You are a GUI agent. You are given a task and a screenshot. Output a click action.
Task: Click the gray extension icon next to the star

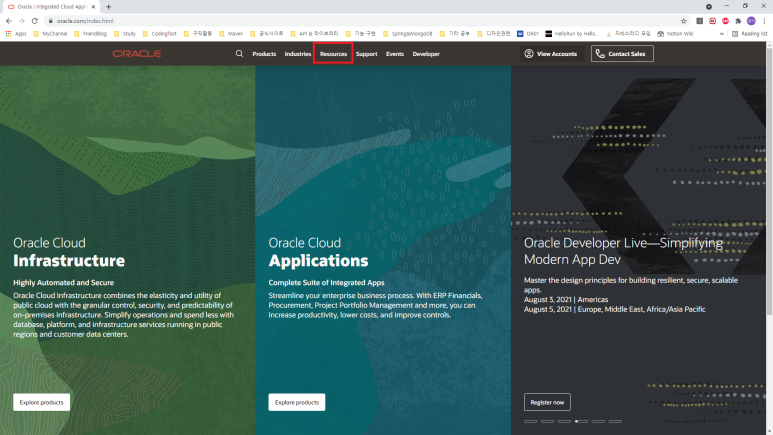pyautogui.click(x=700, y=21)
